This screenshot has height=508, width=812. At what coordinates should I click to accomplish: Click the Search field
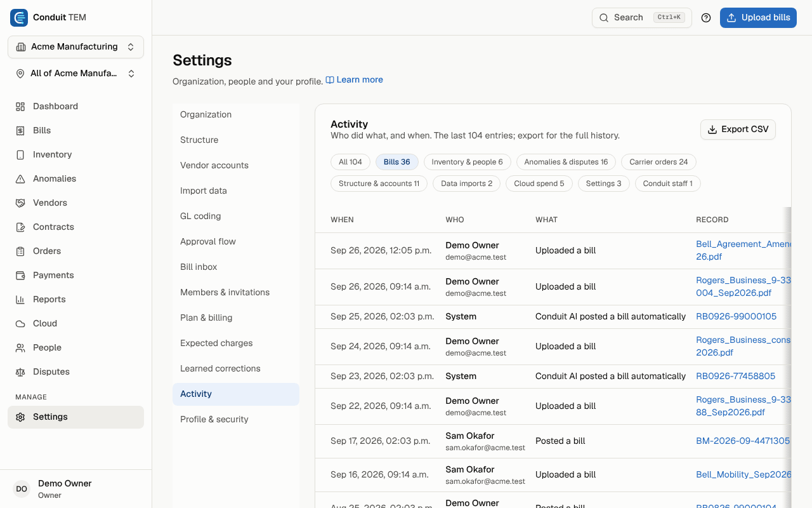[642, 18]
